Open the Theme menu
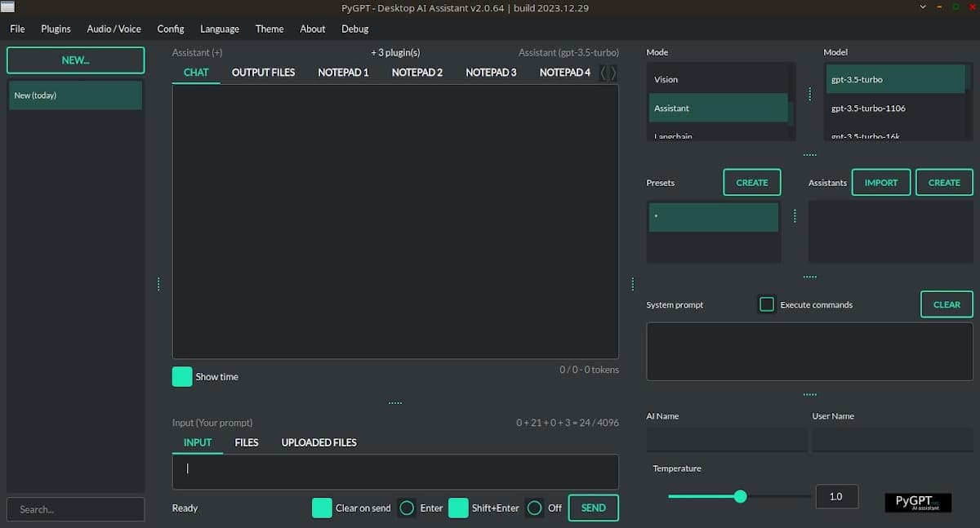 tap(269, 29)
